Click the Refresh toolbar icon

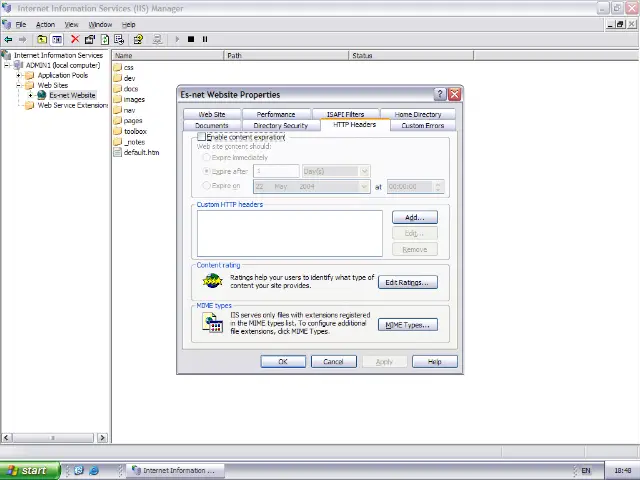tap(105, 39)
